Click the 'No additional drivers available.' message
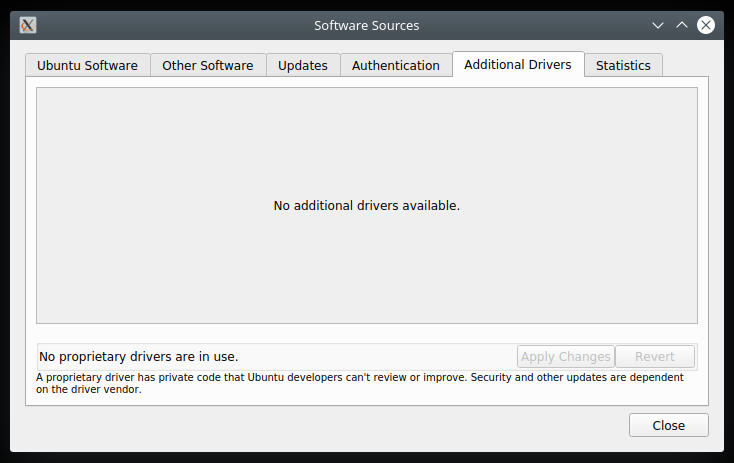The image size is (734, 463). coord(367,206)
